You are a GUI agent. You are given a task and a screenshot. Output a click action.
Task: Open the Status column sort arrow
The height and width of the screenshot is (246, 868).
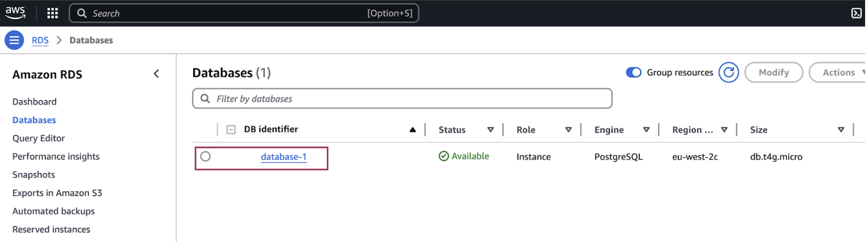click(490, 130)
